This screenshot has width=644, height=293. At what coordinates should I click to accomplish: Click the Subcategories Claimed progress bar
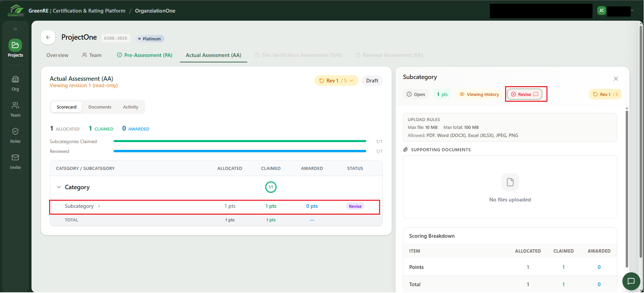pos(240,141)
